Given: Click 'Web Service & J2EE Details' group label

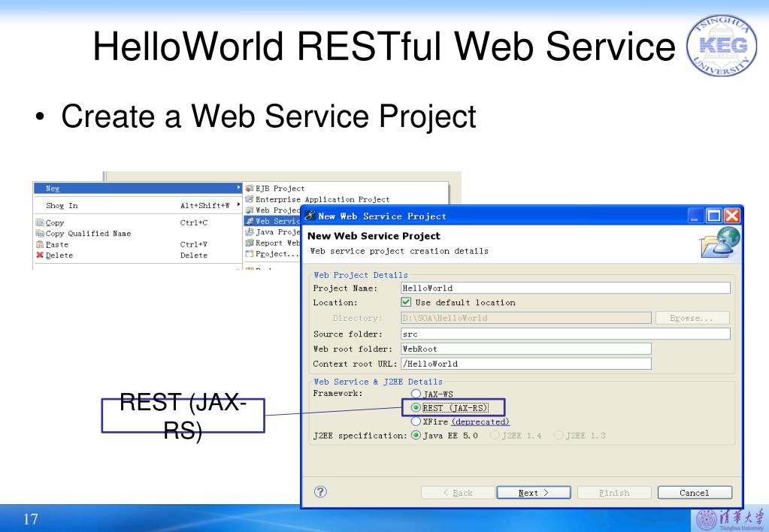Looking at the screenshot, I should (x=377, y=382).
